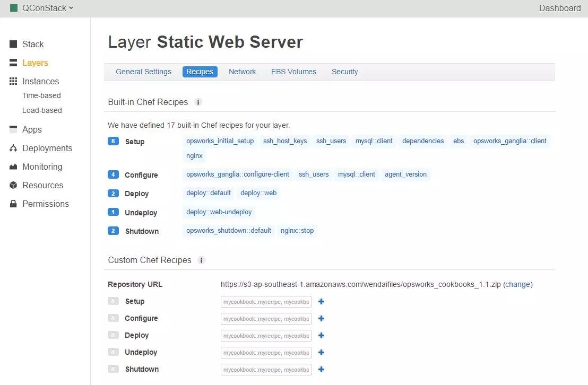This screenshot has height=385, width=588.
Task: Open Layers in the sidebar
Action: point(35,63)
